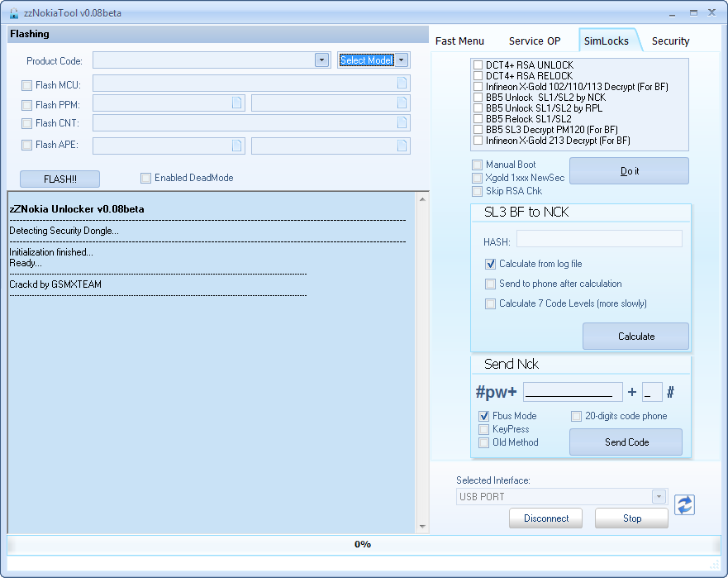
Task: Click 'Crackd by GSMXTEAM' log line
Action: 55,284
